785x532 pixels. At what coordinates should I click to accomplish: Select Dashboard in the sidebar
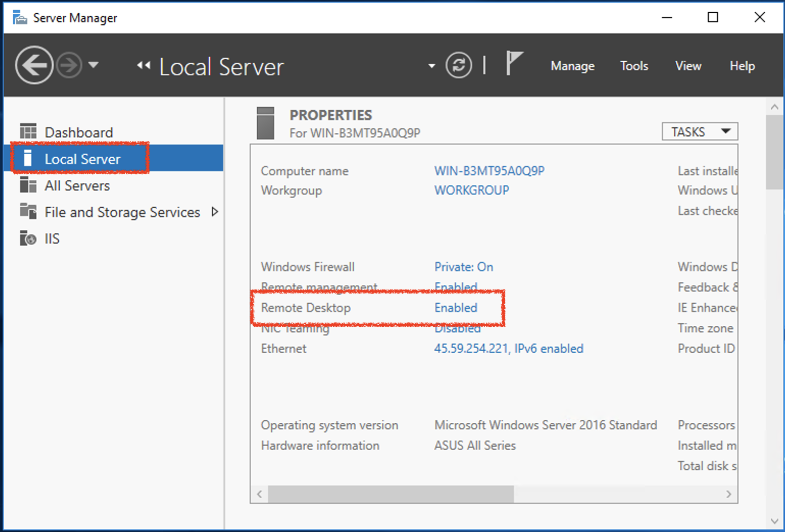click(113, 132)
